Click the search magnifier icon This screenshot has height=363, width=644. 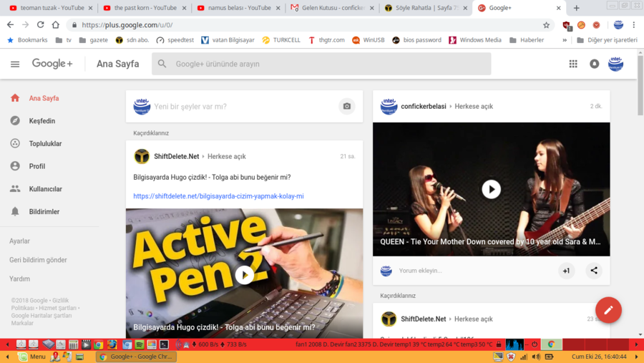point(162,64)
